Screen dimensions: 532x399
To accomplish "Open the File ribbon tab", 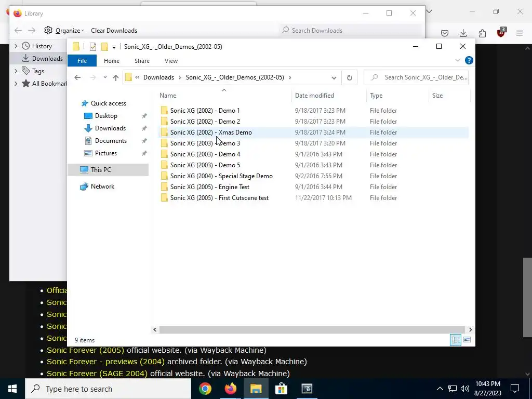I will click(82, 61).
